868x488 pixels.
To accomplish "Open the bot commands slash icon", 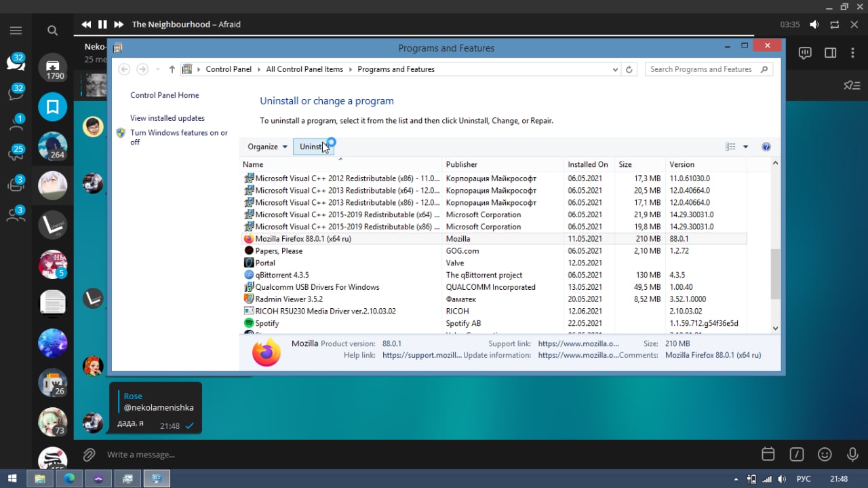I will [x=796, y=454].
